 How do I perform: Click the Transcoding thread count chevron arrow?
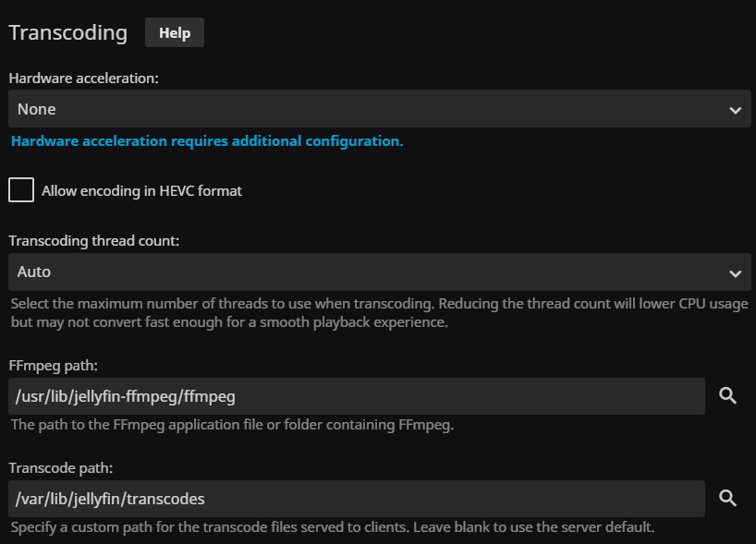(735, 273)
